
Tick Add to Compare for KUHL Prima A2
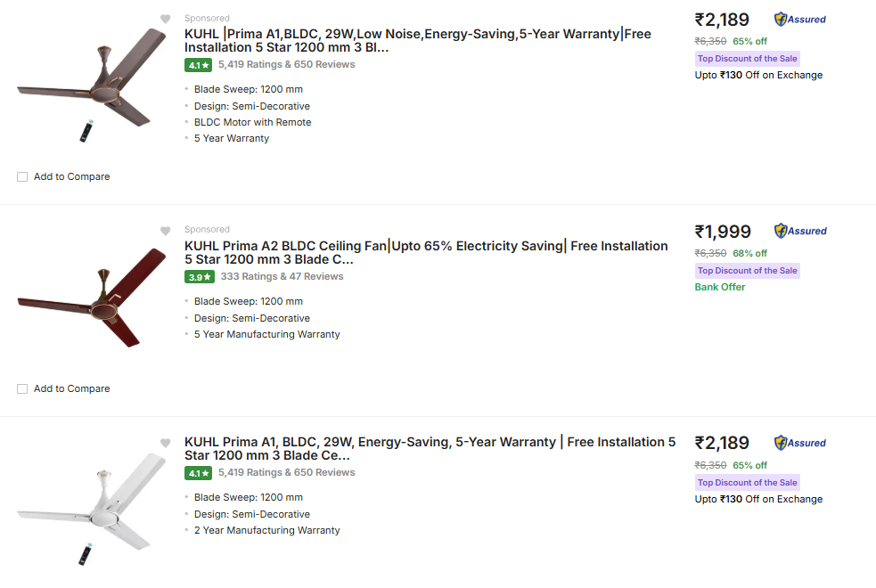pyautogui.click(x=22, y=388)
